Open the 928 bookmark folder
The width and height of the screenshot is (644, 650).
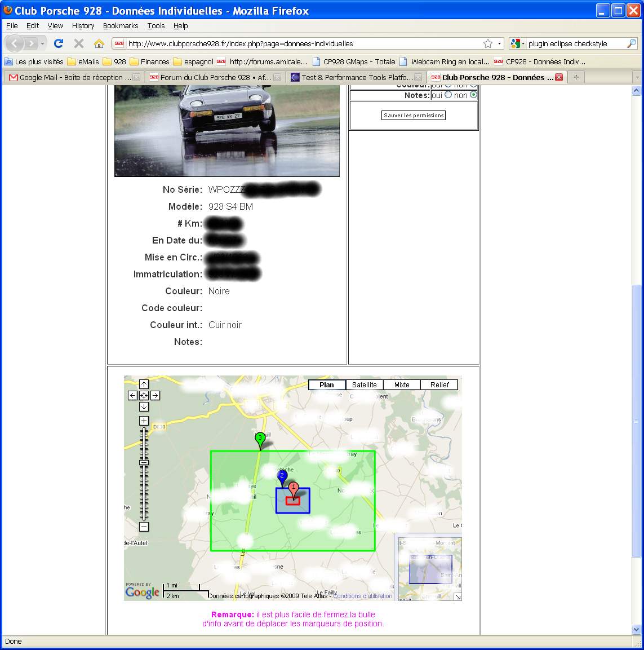click(x=114, y=62)
